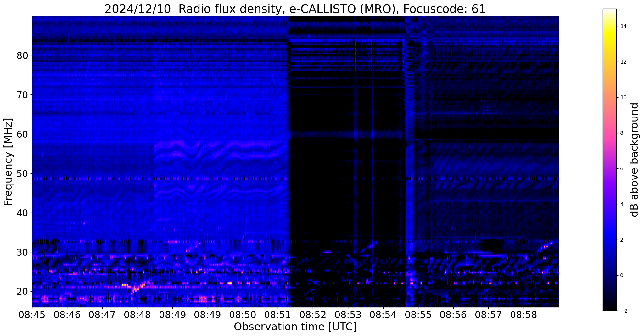Click the 50 MHz frequency tick label
The height and width of the screenshot is (336, 644).
tap(22, 173)
